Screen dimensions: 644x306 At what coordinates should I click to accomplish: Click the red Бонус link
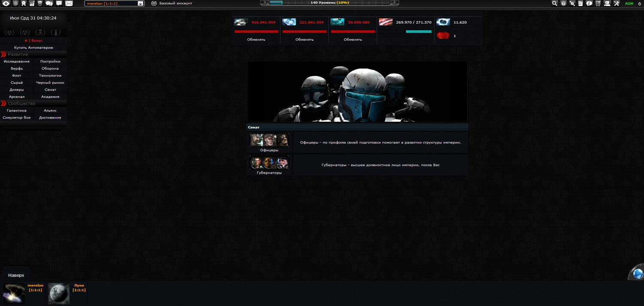point(37,40)
